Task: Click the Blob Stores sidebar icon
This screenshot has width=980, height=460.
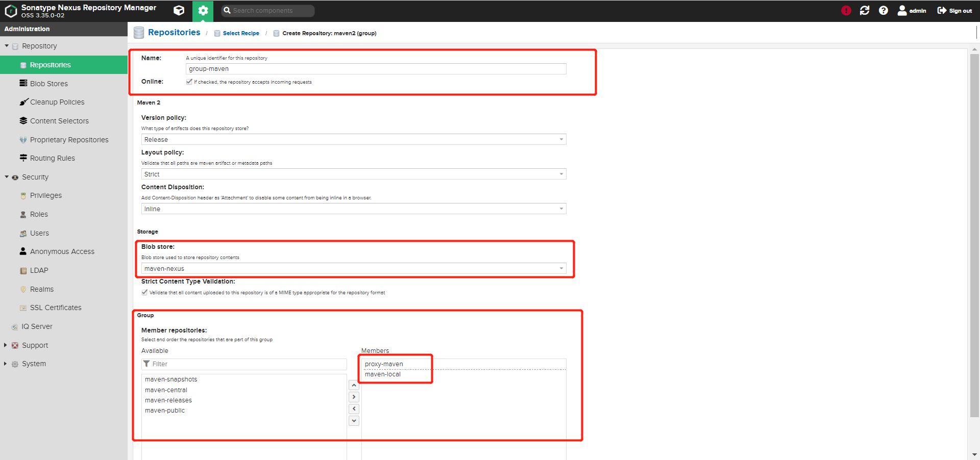Action: pos(23,83)
